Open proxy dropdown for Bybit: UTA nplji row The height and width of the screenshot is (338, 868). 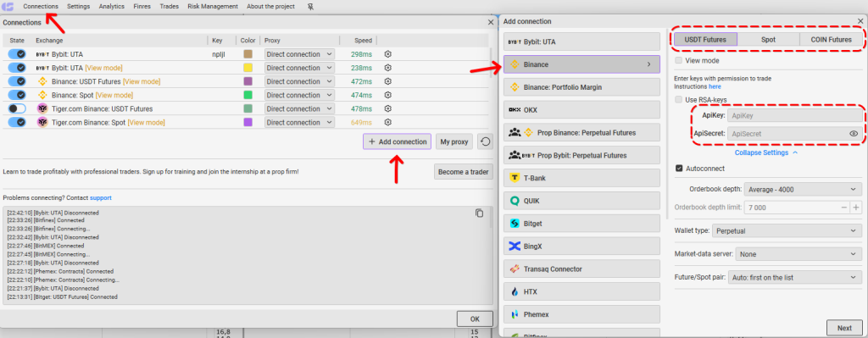pyautogui.click(x=299, y=54)
